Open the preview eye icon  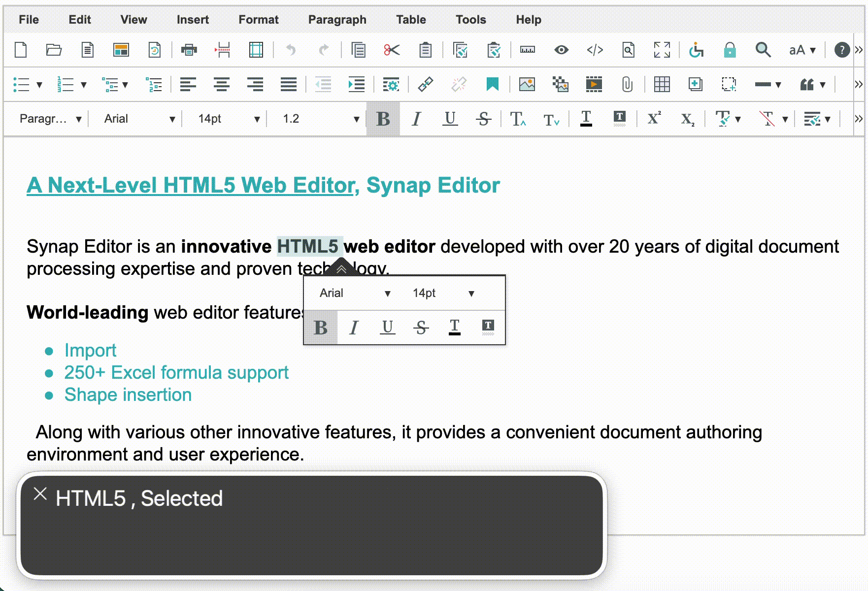click(561, 50)
